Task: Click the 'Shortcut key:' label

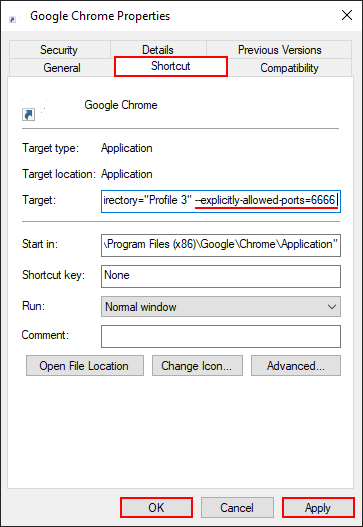Action: pos(53,275)
